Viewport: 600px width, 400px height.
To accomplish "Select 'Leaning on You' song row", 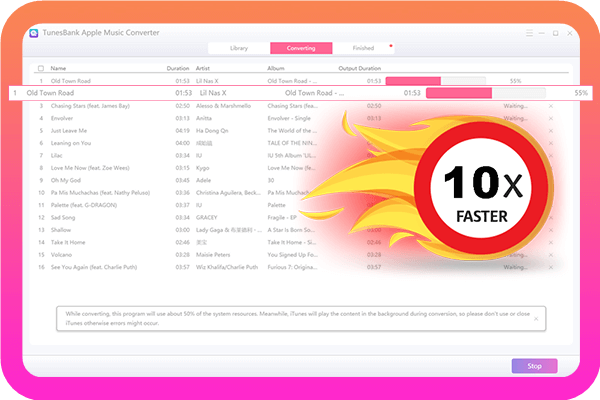I will (71, 143).
